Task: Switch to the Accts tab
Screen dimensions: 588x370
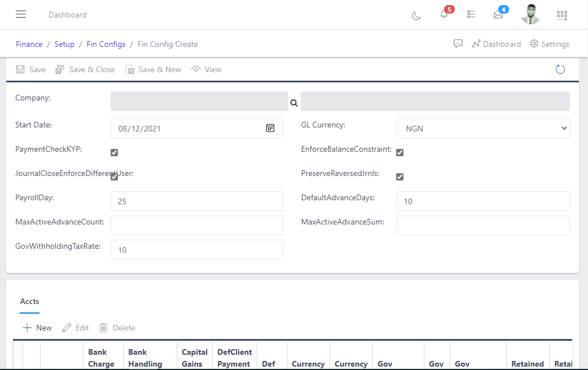Action: (29, 301)
